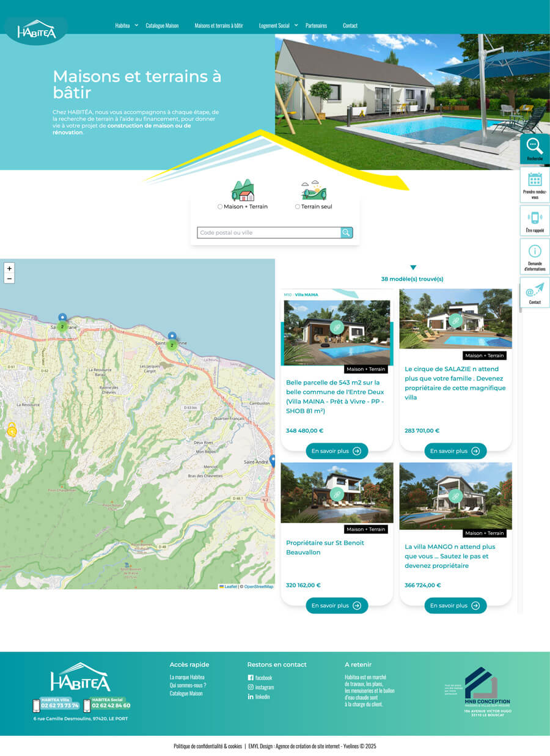Click En savoir plus for Villa MAINA listing

337,450
